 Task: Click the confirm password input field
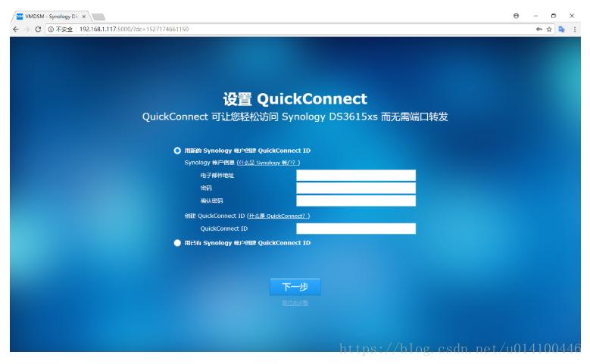356,201
